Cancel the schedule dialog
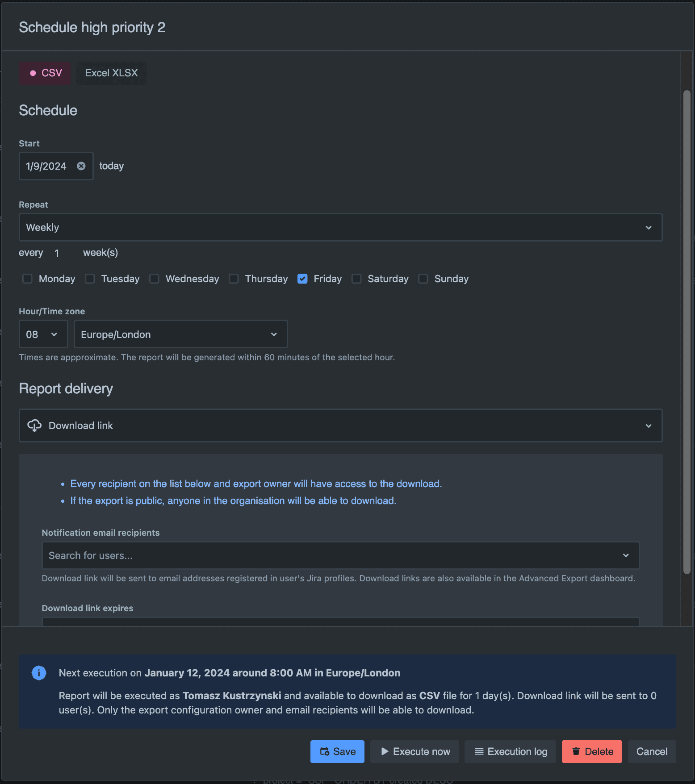This screenshot has width=695, height=784. [652, 751]
